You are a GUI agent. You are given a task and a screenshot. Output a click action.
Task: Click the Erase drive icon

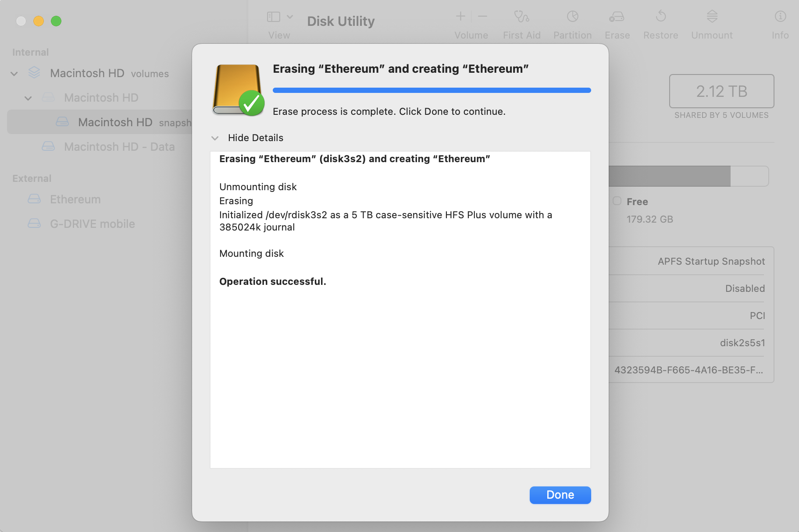click(x=617, y=17)
